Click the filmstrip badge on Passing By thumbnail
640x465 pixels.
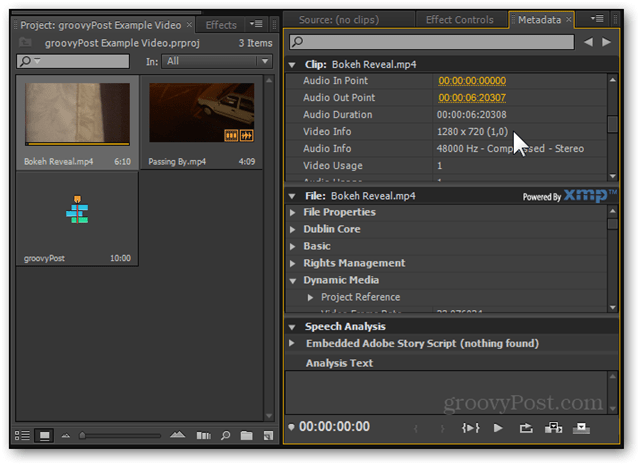231,135
